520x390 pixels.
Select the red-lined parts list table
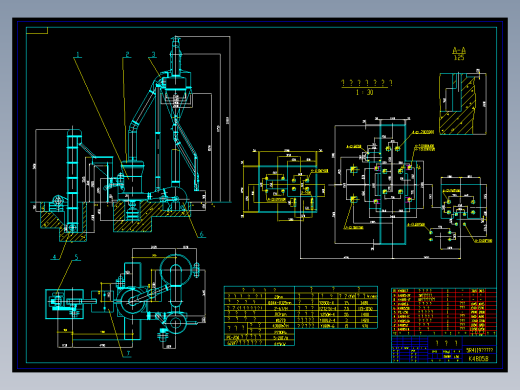pyautogui.click(x=444, y=312)
